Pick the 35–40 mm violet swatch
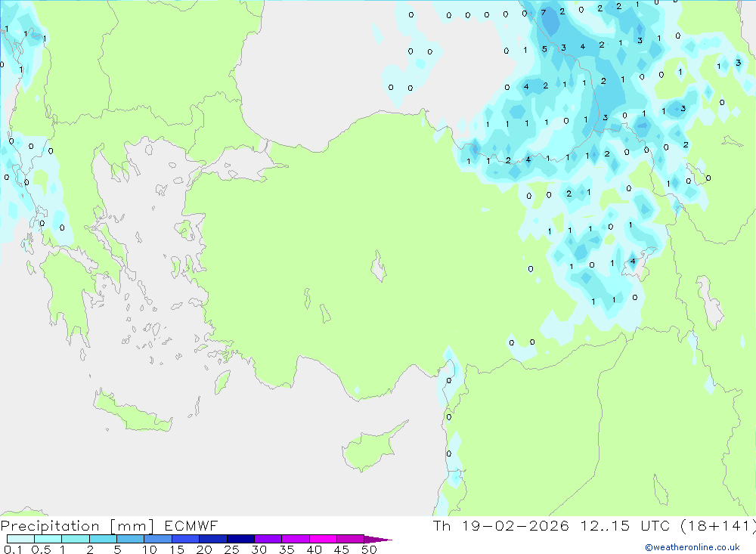The height and width of the screenshot is (554, 756). (x=296, y=539)
